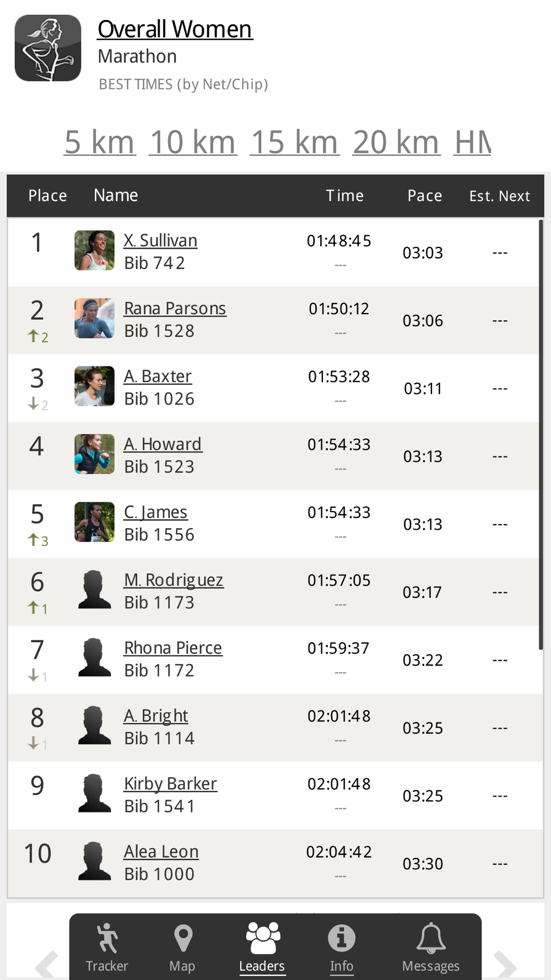Image resolution: width=551 pixels, height=980 pixels.
Task: Switch to the 20 km split
Action: click(x=397, y=142)
